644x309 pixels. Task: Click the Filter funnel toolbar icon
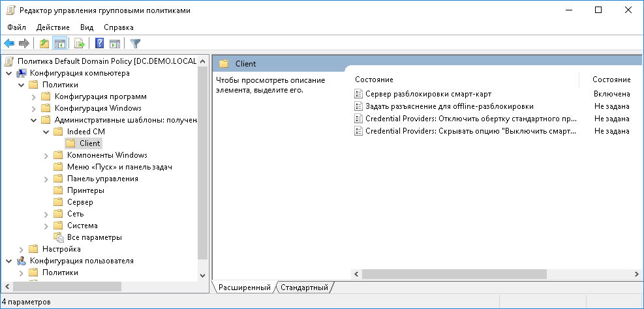(x=135, y=44)
